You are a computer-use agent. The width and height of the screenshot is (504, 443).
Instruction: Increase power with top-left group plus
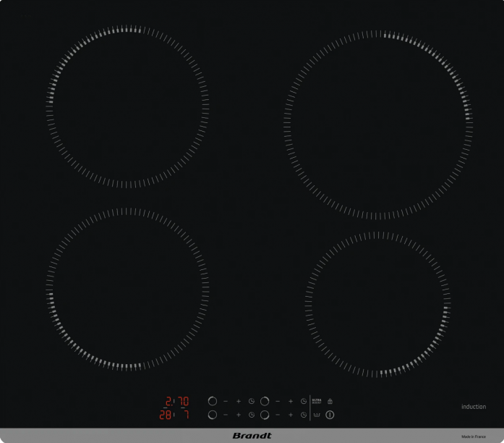coord(238,401)
